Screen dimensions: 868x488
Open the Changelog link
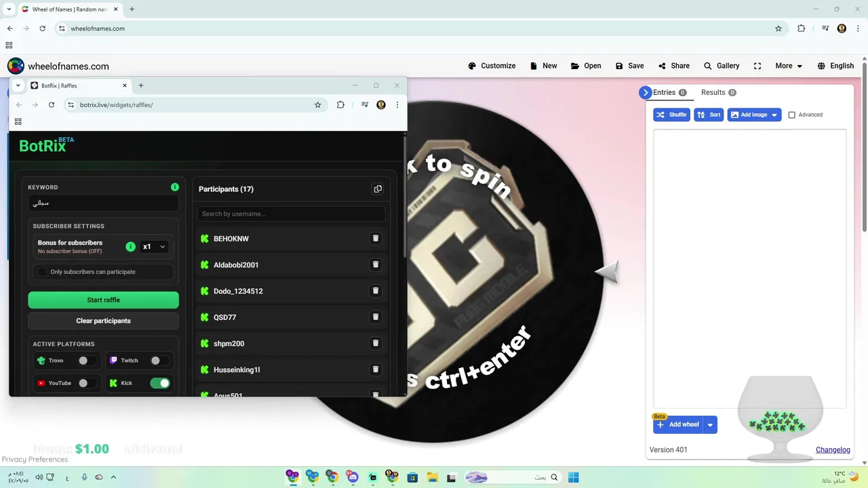[833, 450]
